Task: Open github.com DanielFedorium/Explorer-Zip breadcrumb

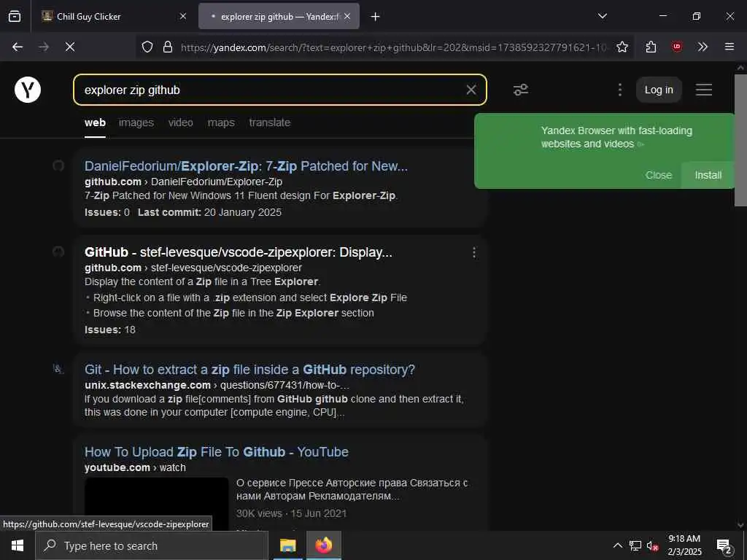Action: coord(183,182)
